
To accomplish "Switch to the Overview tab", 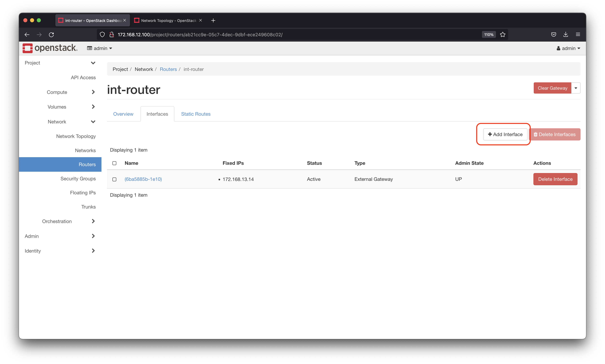I will coord(123,114).
